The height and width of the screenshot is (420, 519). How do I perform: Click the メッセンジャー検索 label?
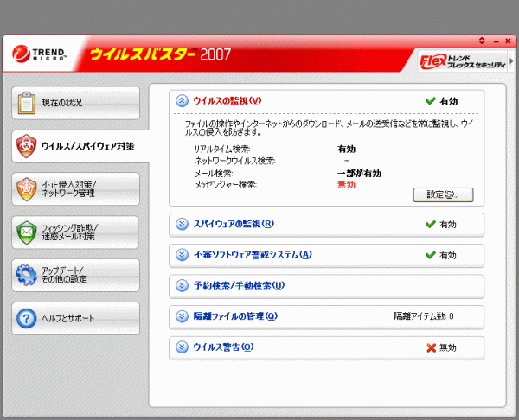[226, 185]
